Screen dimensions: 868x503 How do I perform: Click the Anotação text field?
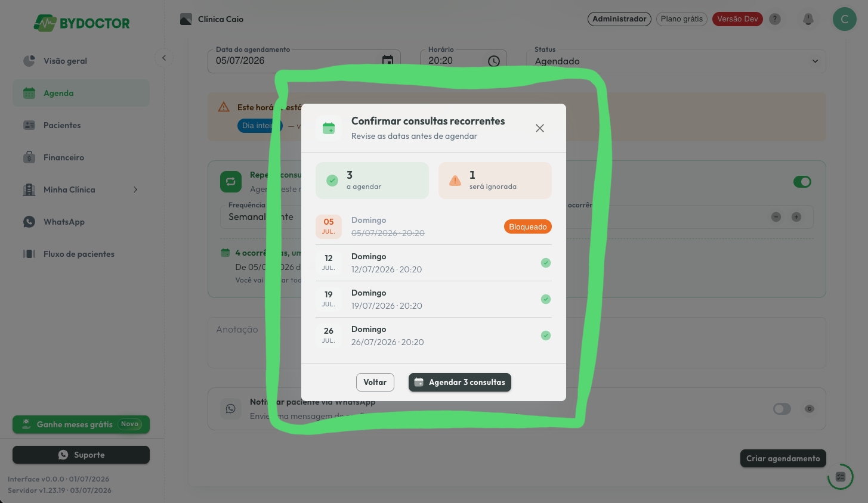[x=517, y=343]
